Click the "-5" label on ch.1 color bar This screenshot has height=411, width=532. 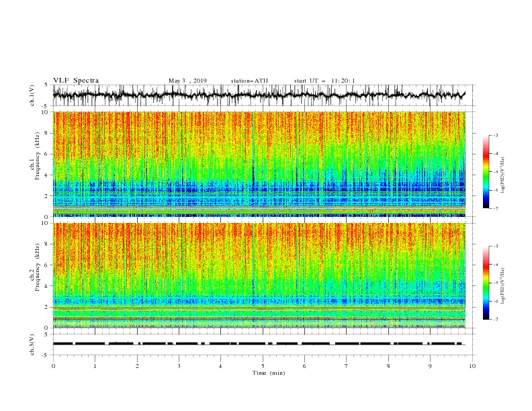(496, 172)
